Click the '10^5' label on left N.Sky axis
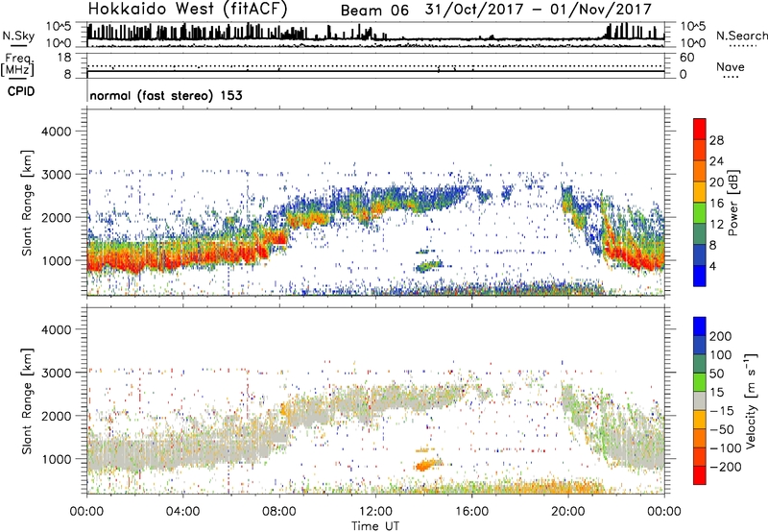The image size is (768, 532). tap(59, 26)
